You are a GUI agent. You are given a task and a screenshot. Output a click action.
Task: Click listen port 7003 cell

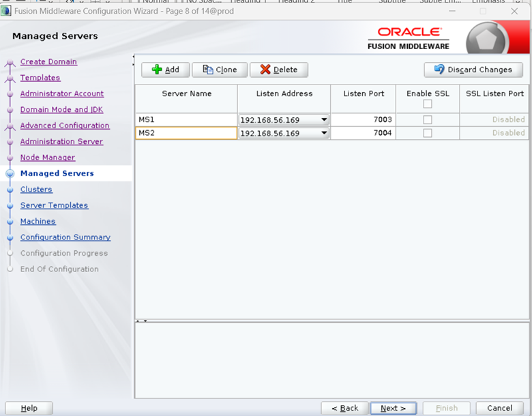363,119
